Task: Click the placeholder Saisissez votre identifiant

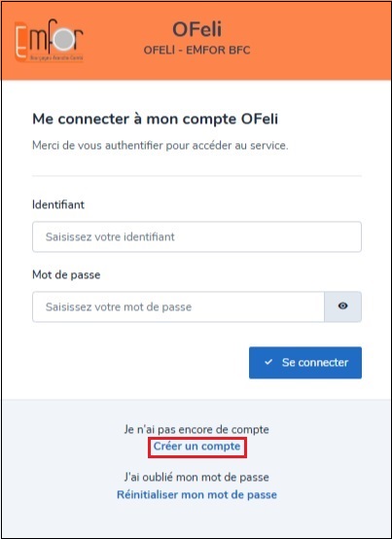Action: click(x=110, y=236)
